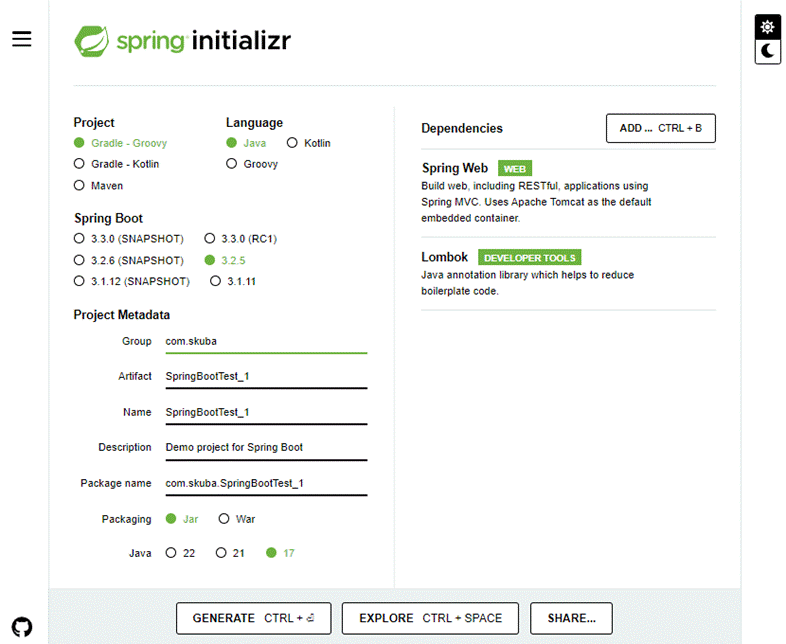The image size is (786, 644).
Task: Click the WEB category tag
Action: point(515,168)
